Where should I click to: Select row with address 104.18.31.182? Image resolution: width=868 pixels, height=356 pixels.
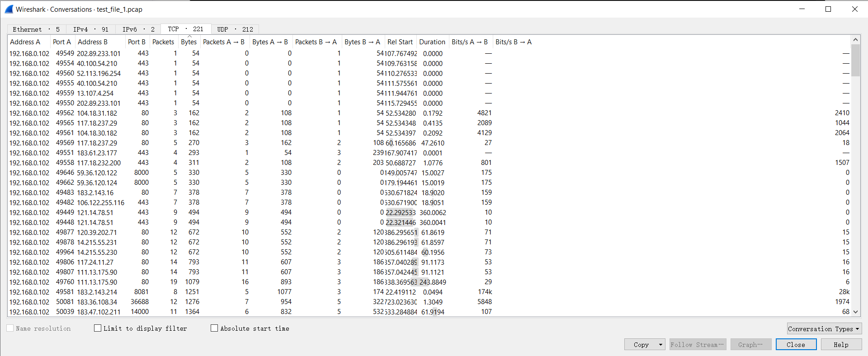tap(429, 113)
